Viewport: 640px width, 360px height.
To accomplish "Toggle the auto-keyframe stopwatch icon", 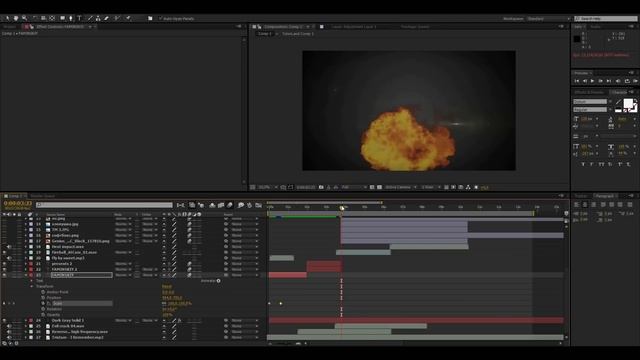I will coord(249,205).
